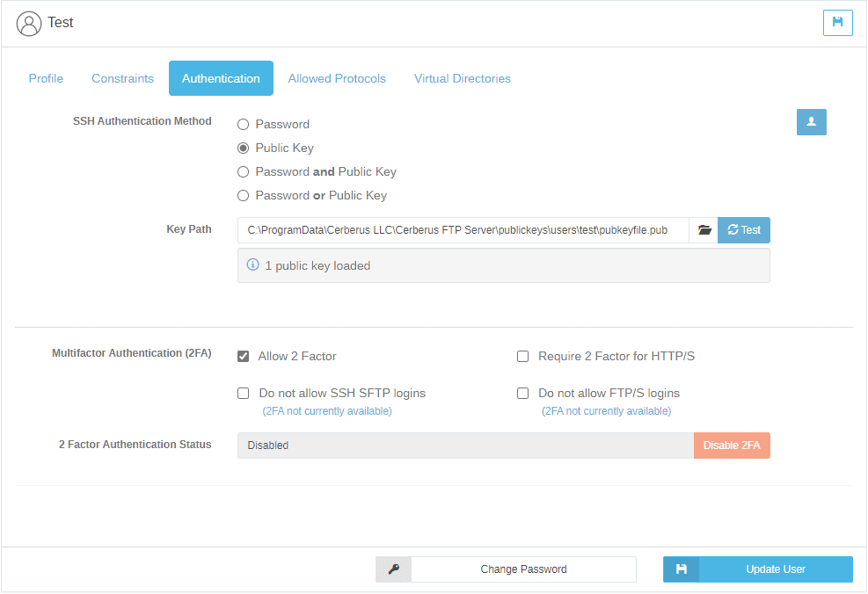Switch to the Virtual Directories tab

tap(462, 78)
